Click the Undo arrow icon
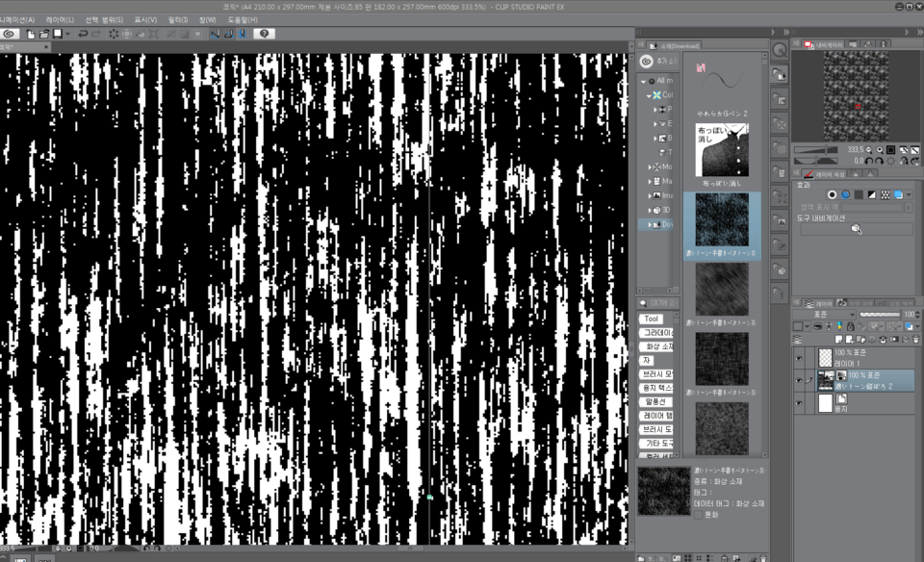Image resolution: width=924 pixels, height=562 pixels. click(x=84, y=34)
